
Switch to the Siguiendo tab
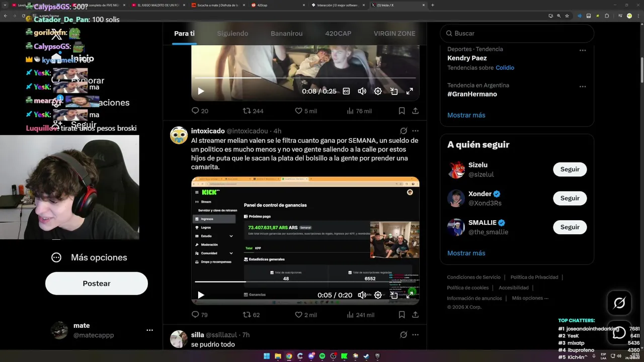[232, 33]
